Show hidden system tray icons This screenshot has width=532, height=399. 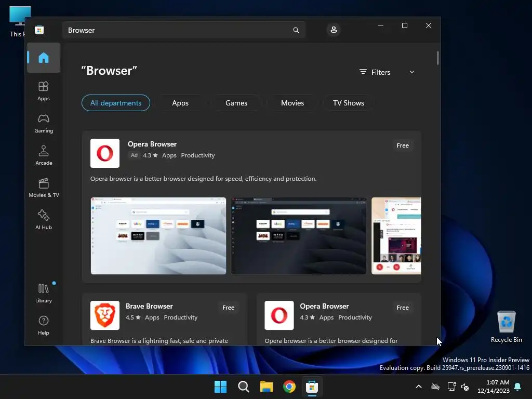[x=419, y=387]
